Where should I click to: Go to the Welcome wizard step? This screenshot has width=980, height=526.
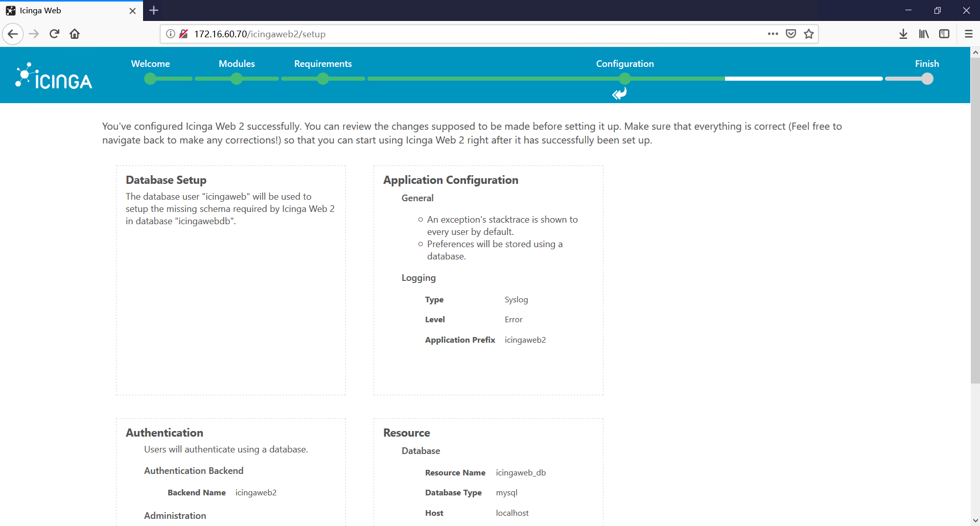tap(150, 64)
